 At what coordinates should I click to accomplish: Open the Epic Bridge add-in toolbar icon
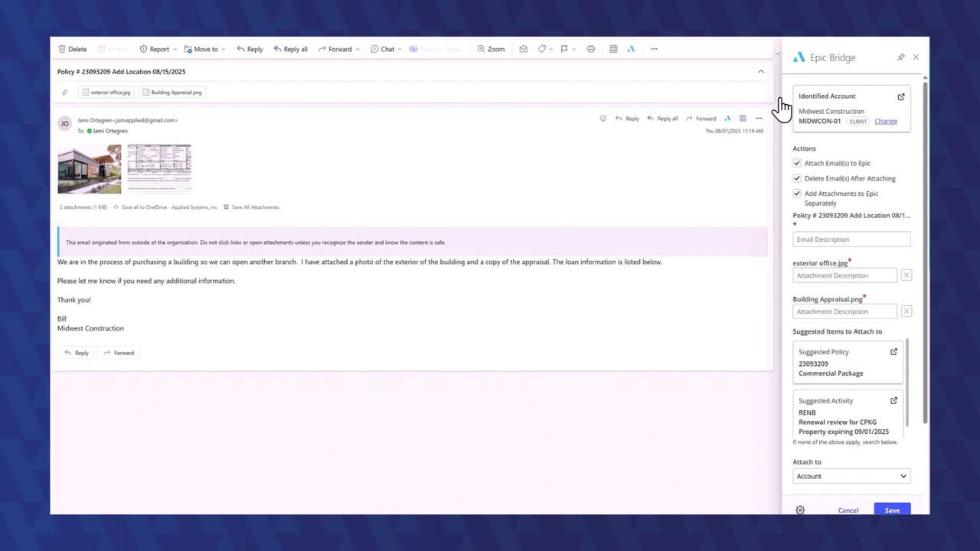(631, 49)
